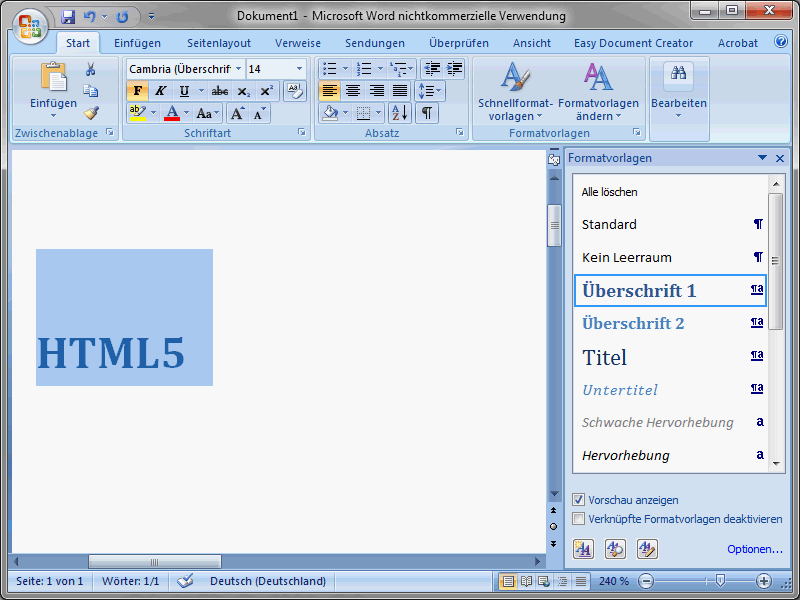
Task: Clear formatting with the eraser icon
Action: pyautogui.click(x=295, y=91)
